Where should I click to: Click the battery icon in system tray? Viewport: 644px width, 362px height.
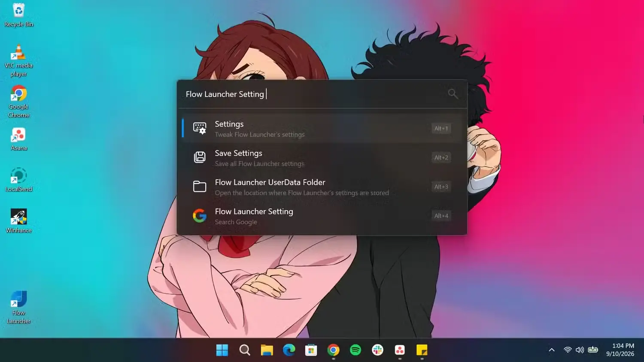pos(593,350)
